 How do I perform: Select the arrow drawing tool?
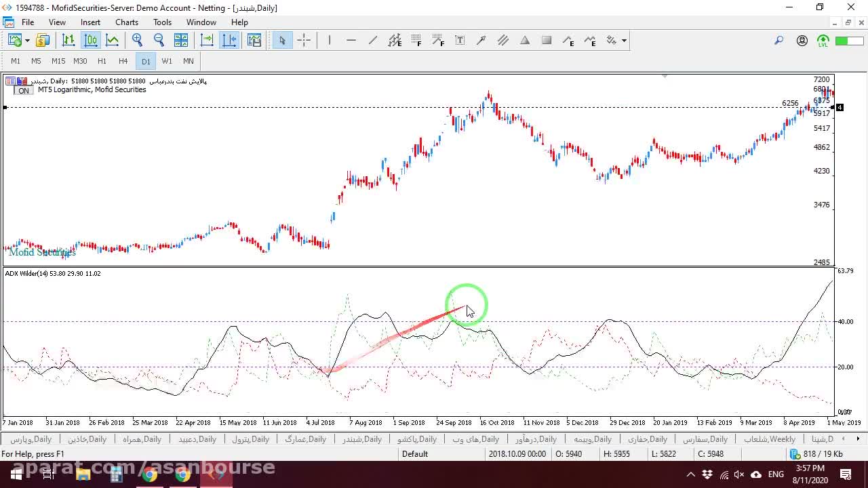click(x=481, y=41)
